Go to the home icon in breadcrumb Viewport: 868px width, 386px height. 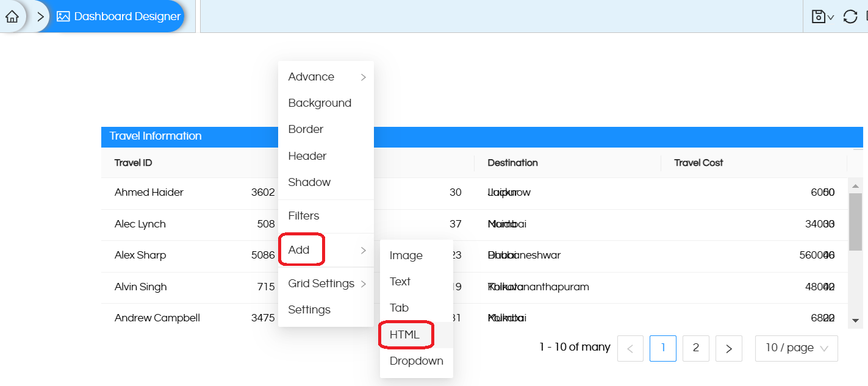point(12,16)
